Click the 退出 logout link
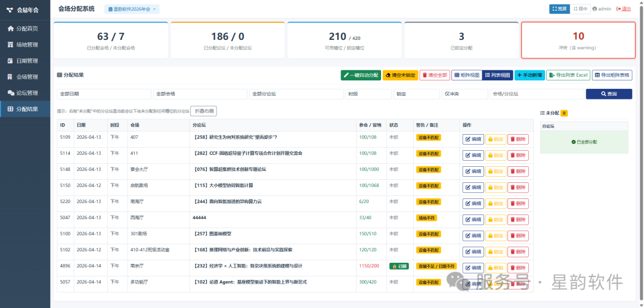Viewport: 644px width, 308px height. (x=624, y=8)
